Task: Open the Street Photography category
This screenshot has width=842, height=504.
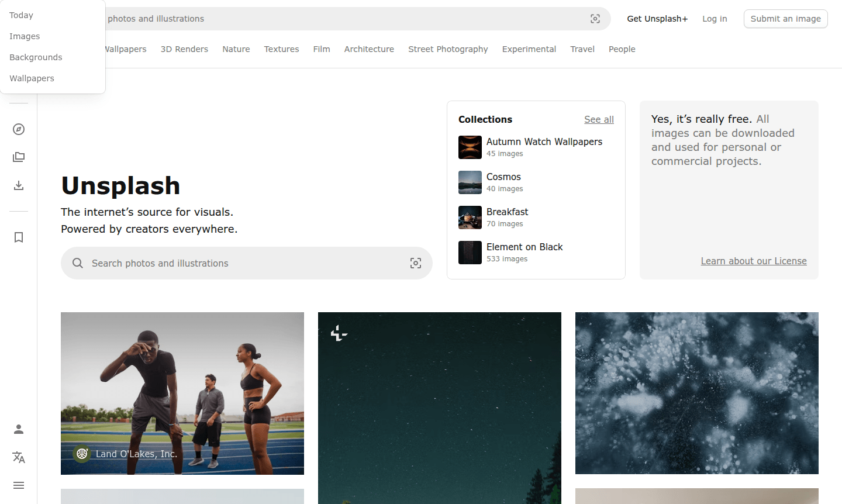Action: click(x=448, y=49)
